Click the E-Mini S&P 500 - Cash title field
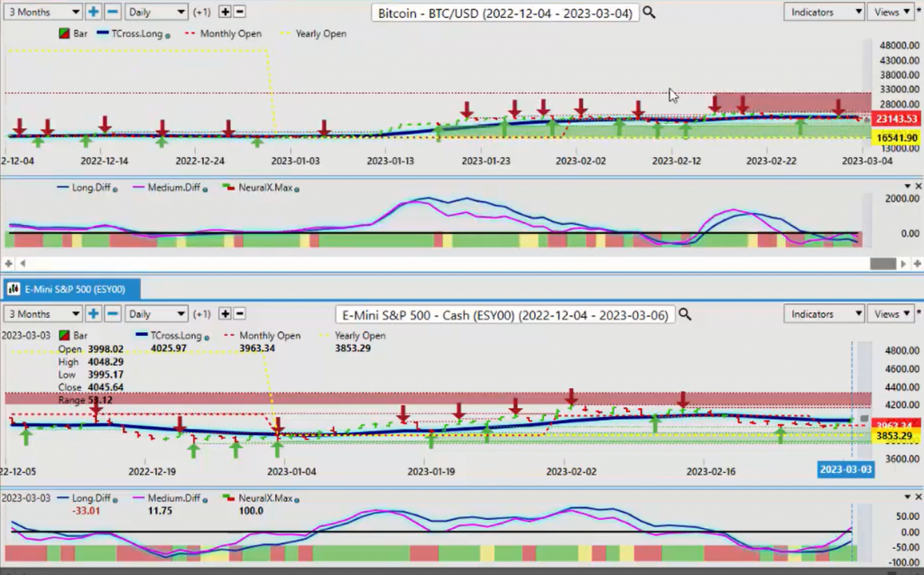924x575 pixels. point(505,314)
